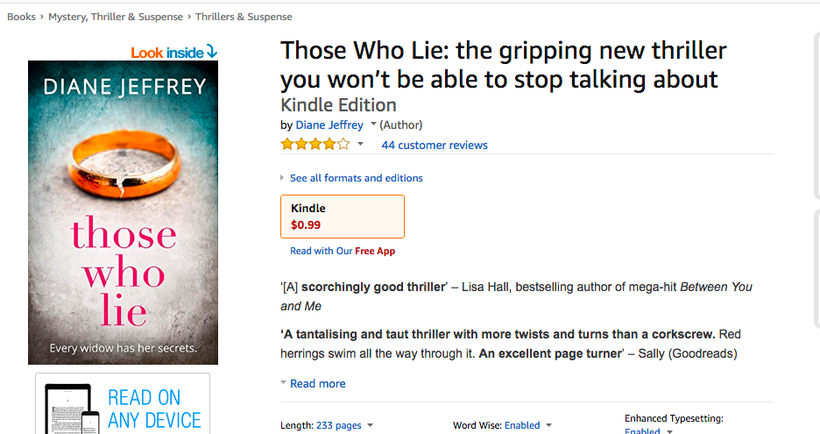Image resolution: width=820 pixels, height=434 pixels.
Task: Open the Enhanced Typesetting Enabled dropdown arrow
Action: click(669, 431)
